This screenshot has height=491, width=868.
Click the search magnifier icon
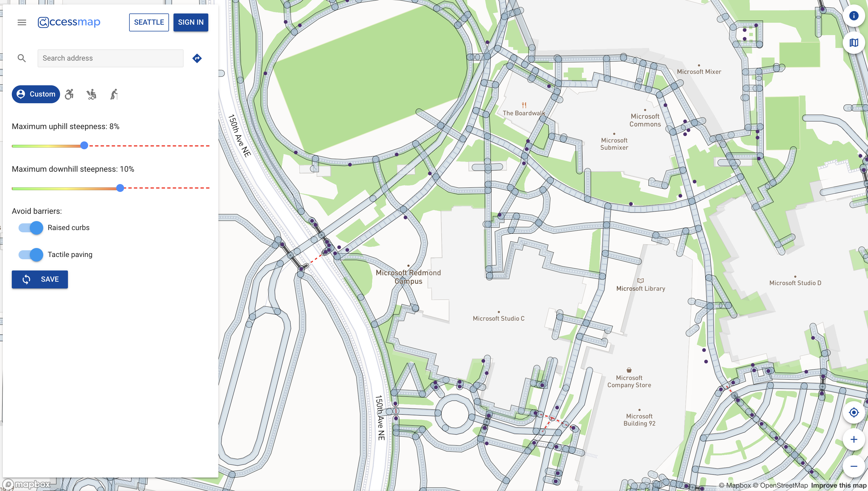coord(22,58)
